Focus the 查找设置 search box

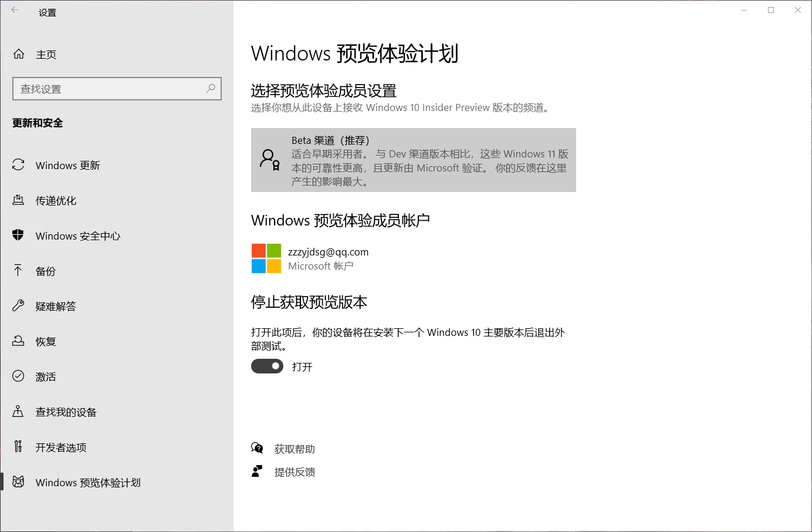click(x=117, y=89)
